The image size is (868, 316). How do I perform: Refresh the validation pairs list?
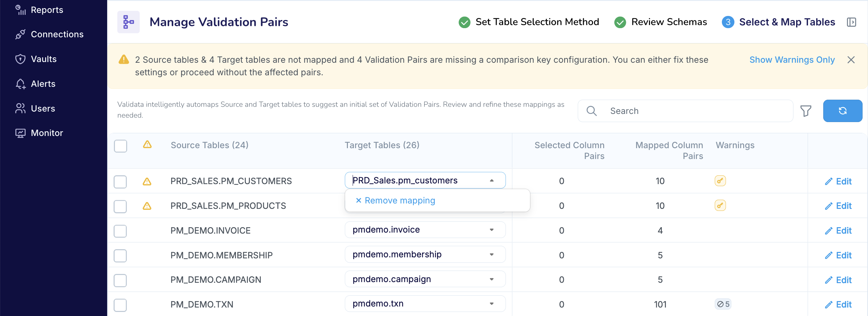coord(843,111)
